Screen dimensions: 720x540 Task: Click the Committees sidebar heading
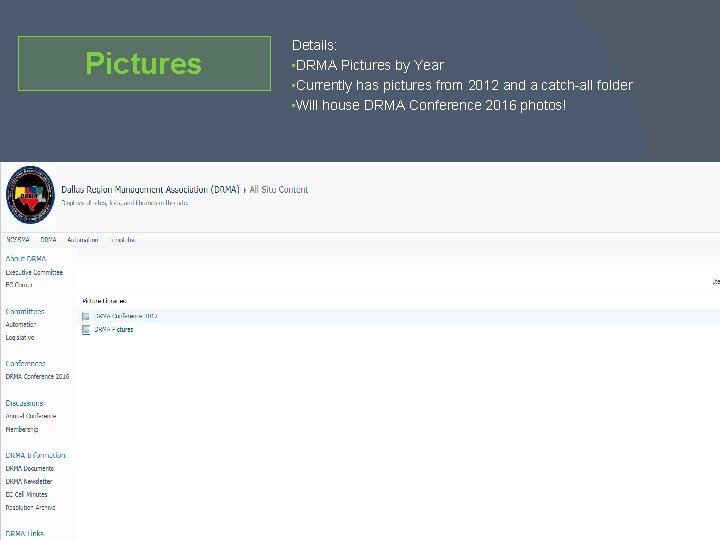(25, 311)
